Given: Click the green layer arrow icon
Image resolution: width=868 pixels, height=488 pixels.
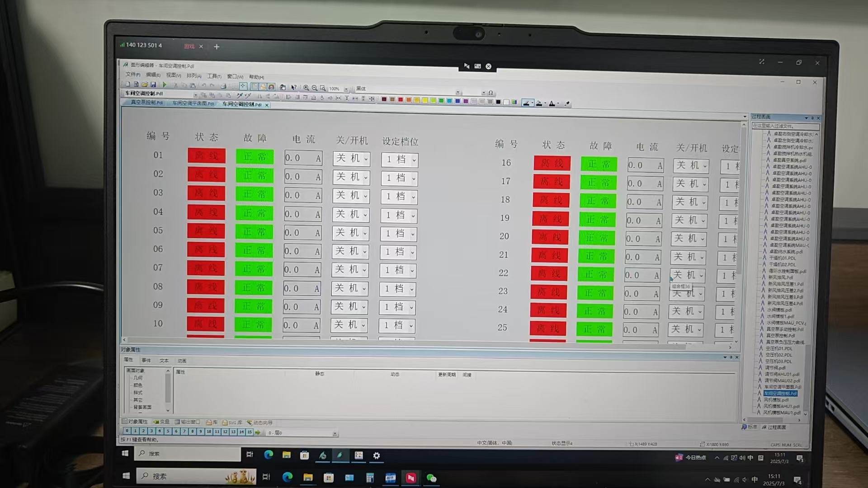Looking at the screenshot, I should click(258, 433).
